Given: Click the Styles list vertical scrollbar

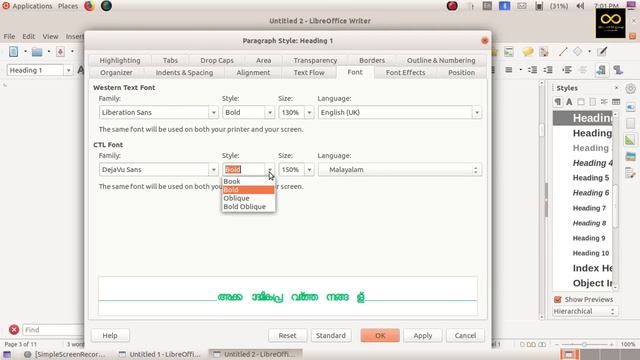Looking at the screenshot, I should [616, 200].
